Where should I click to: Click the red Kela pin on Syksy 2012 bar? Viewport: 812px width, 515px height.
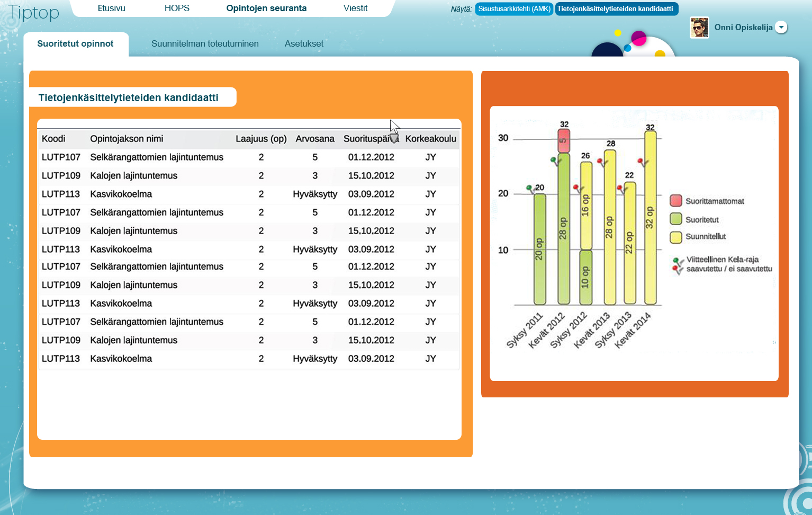(577, 189)
